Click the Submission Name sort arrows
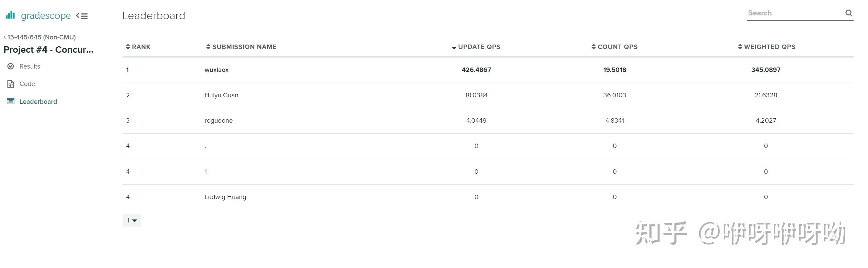Screen dimensions: 868x268 point(208,47)
